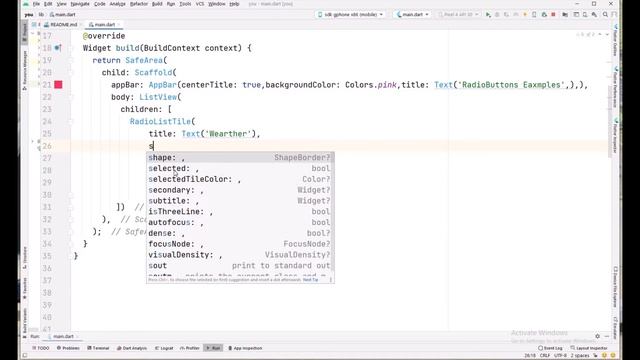Screen dimensions: 640x360
Task: Open the Favorites side tool window
Action: pos(25,288)
